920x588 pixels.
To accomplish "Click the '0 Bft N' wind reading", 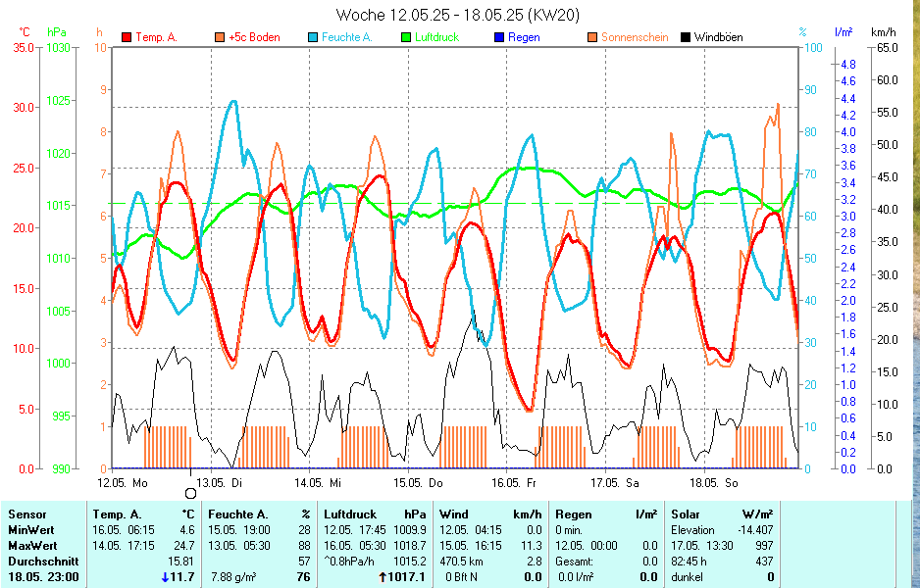I will pos(461,577).
